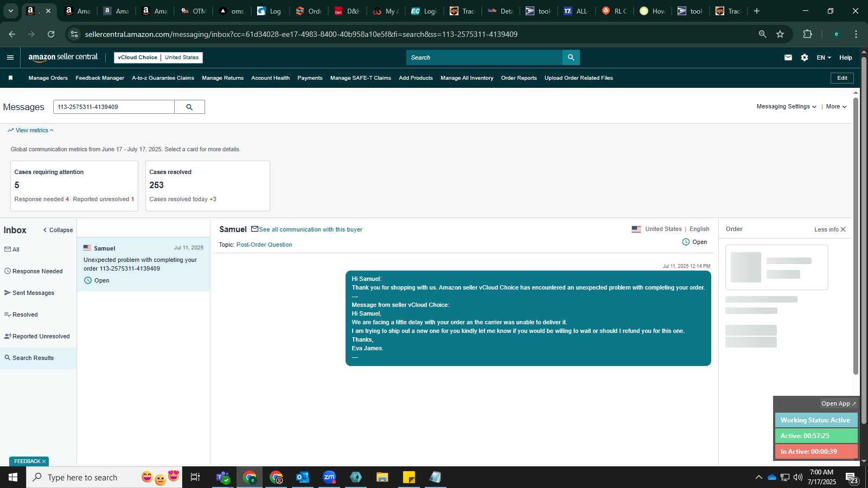
Task: Click the Messages search magnifier button
Action: tap(189, 107)
